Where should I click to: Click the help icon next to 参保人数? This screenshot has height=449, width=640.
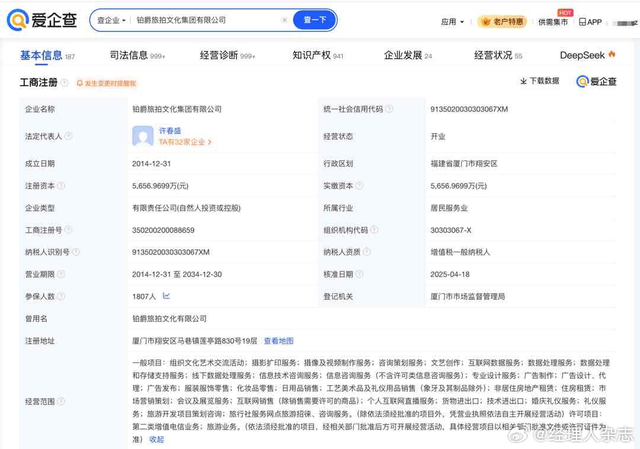point(61,296)
